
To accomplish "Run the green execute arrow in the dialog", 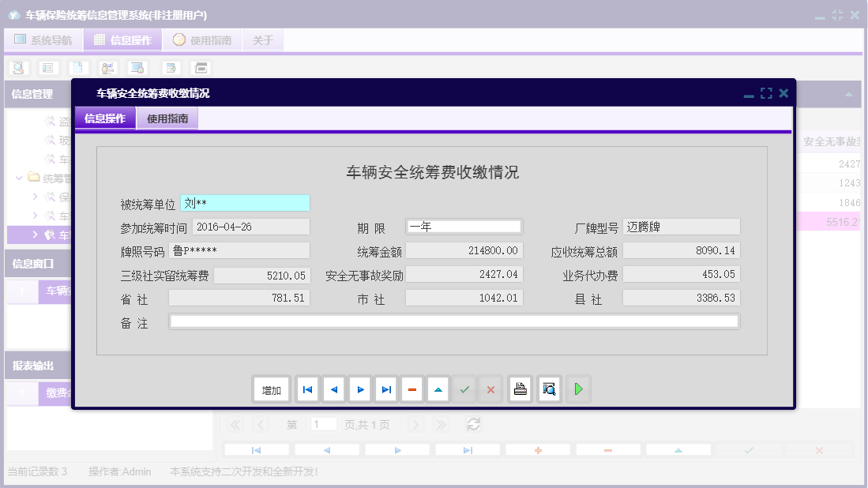I will pyautogui.click(x=577, y=389).
